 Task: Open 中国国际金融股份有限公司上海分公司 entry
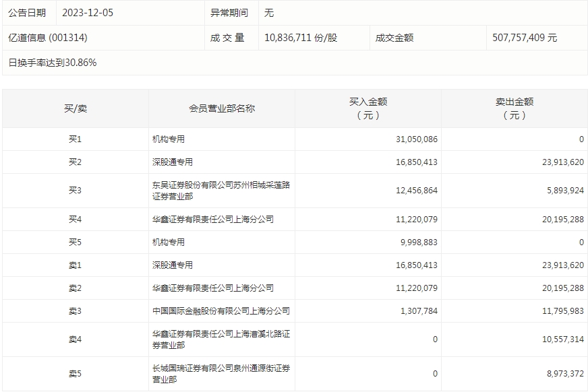click(x=220, y=311)
